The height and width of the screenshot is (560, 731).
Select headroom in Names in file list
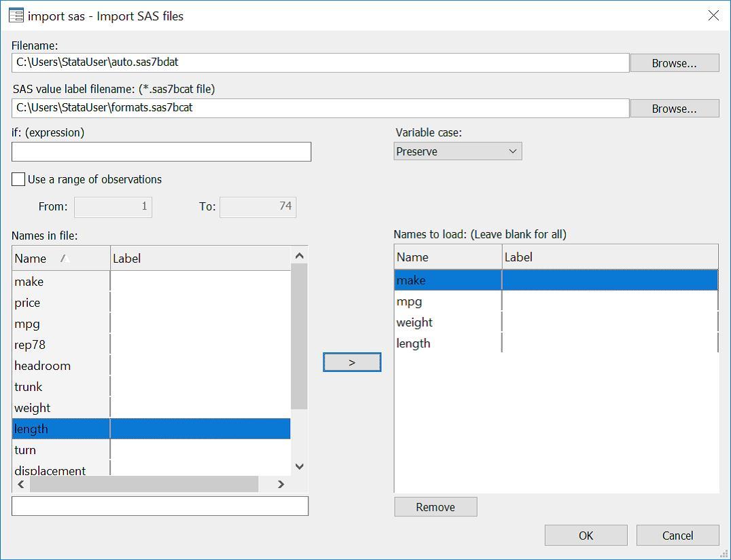43,366
